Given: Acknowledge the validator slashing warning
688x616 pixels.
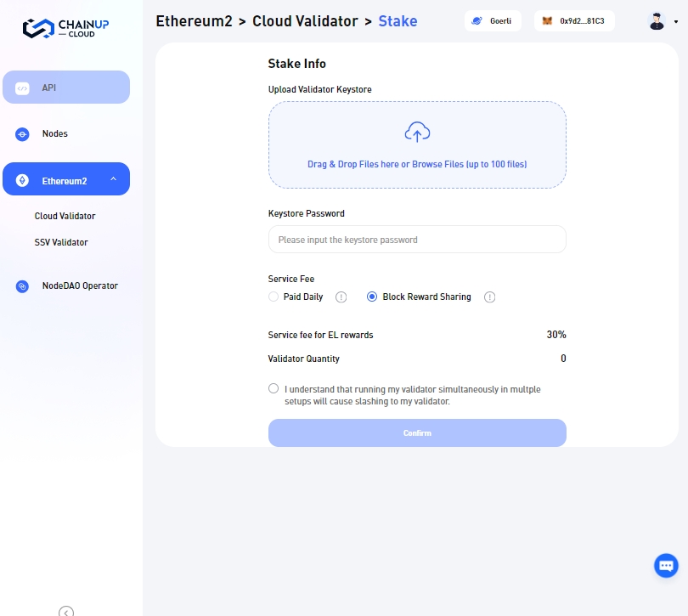Looking at the screenshot, I should point(274,388).
